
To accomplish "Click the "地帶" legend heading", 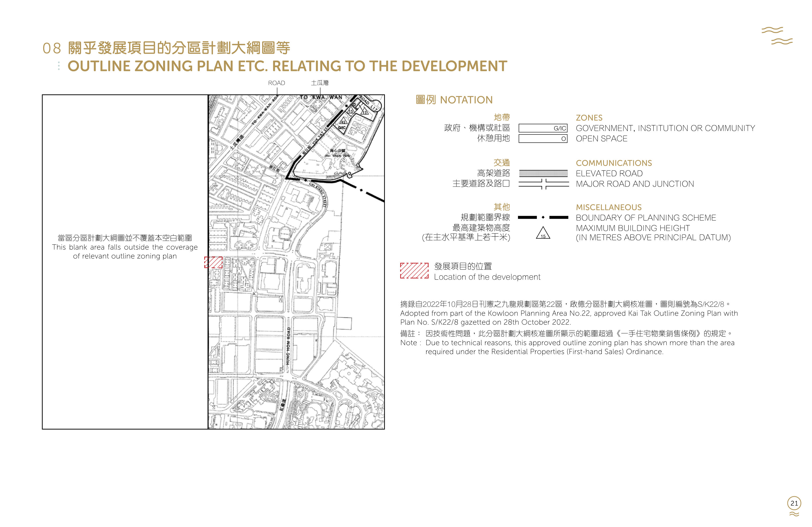I will (x=502, y=117).
